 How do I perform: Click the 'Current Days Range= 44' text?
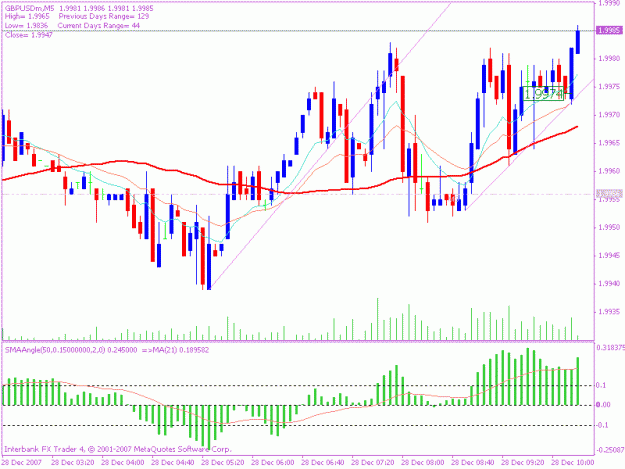(x=99, y=26)
